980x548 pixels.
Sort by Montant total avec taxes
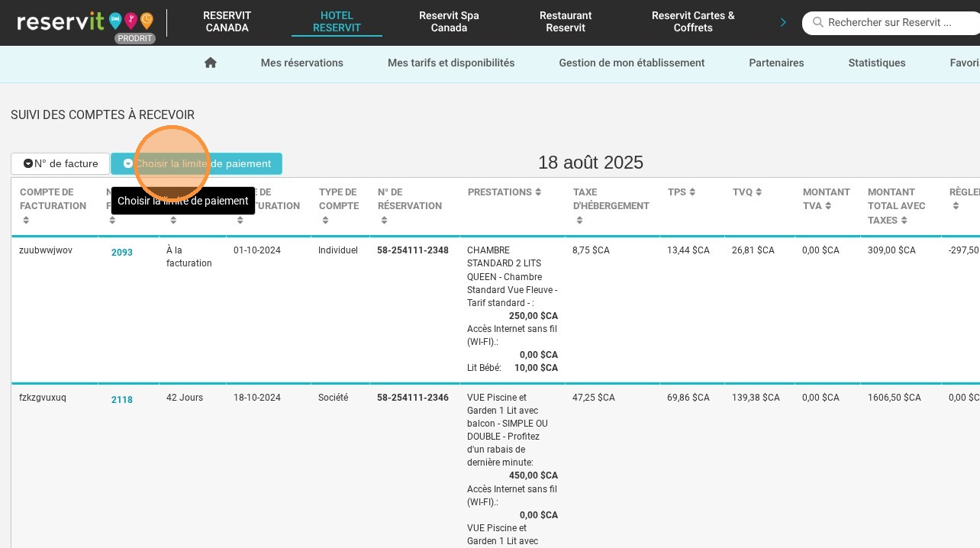pos(904,221)
